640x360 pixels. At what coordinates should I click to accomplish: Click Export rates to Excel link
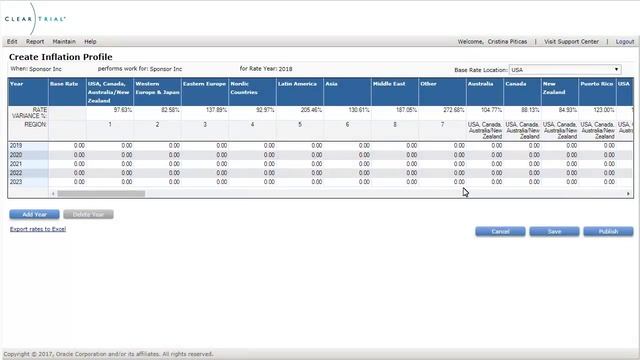[38, 229]
